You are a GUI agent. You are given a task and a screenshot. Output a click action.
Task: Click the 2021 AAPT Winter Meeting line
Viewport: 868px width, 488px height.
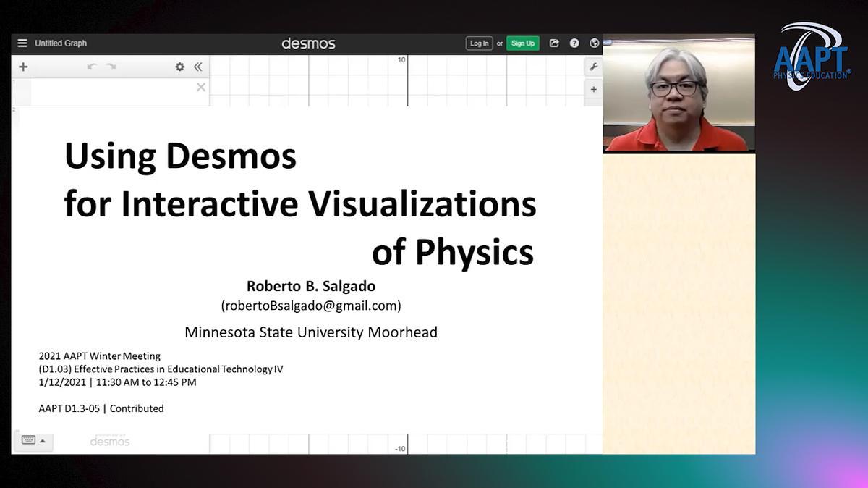[x=100, y=356]
